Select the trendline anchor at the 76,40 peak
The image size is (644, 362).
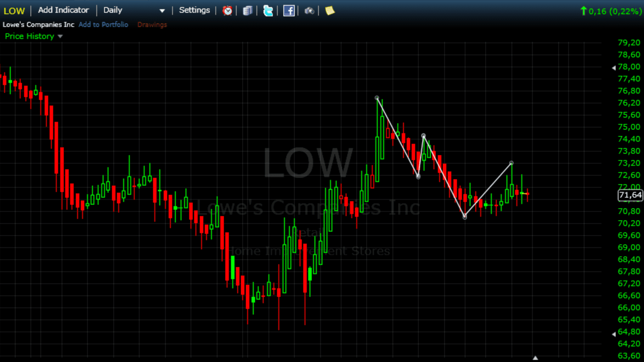(377, 98)
